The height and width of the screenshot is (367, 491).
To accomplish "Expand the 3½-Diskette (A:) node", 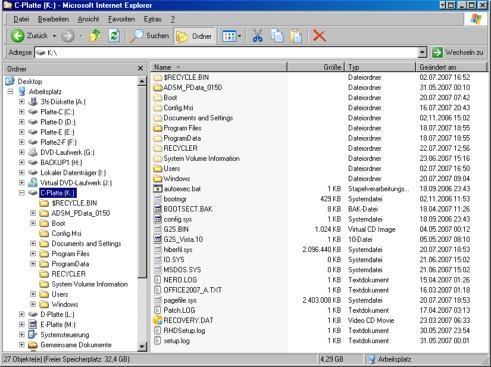I will click(x=22, y=102).
